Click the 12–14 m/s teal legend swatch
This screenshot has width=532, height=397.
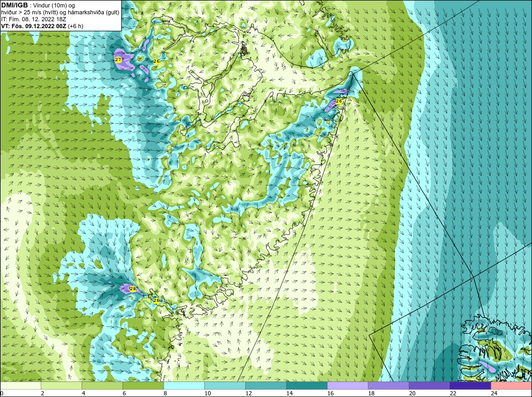point(266,385)
